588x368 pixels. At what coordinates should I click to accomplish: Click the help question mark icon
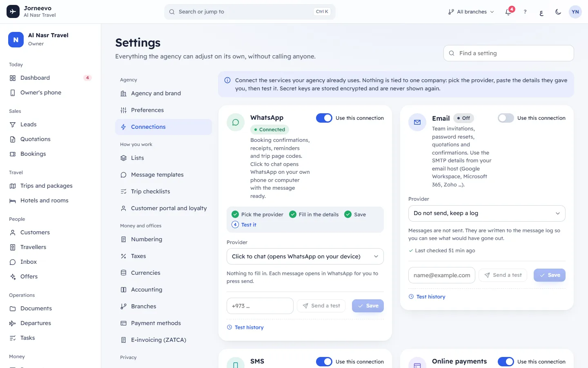tap(525, 12)
